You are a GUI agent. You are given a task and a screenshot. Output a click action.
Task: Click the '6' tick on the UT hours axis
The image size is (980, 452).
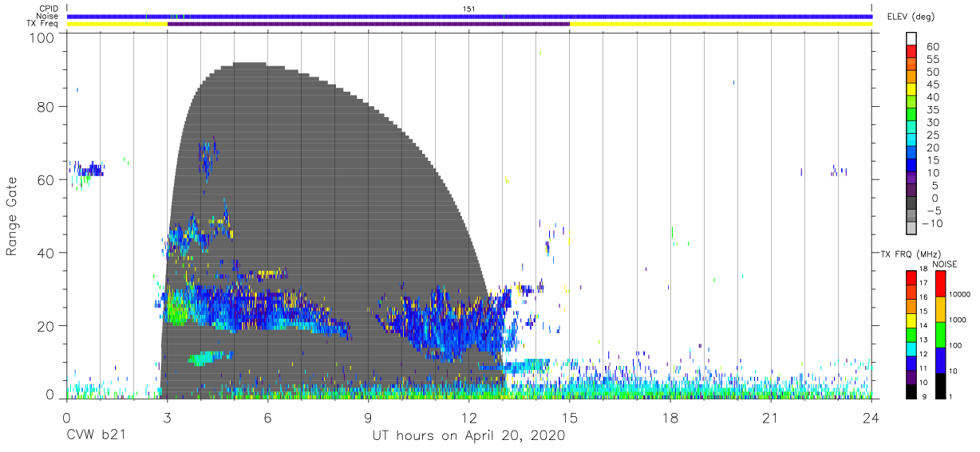(268, 418)
